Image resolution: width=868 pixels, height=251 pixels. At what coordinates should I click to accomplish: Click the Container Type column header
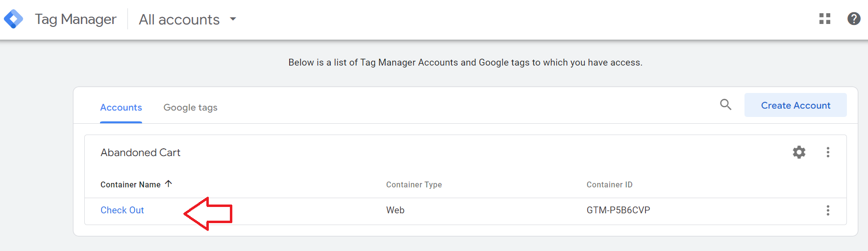click(x=414, y=184)
